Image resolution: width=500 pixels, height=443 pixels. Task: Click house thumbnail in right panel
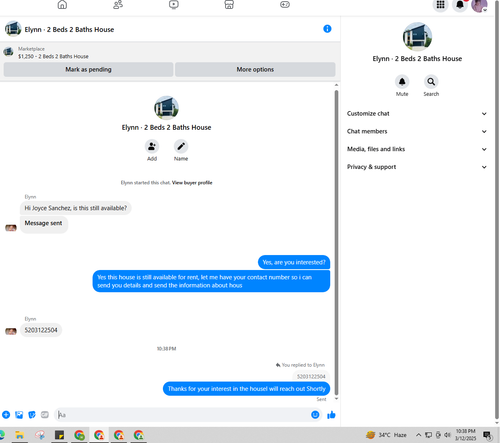417,36
